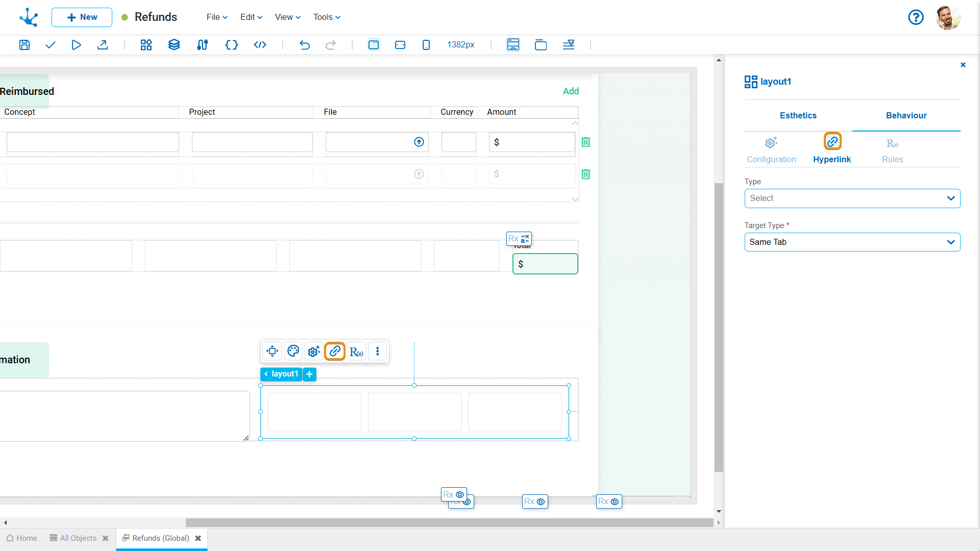Click palette esthetics icon on layout1 toolbar

tap(293, 351)
